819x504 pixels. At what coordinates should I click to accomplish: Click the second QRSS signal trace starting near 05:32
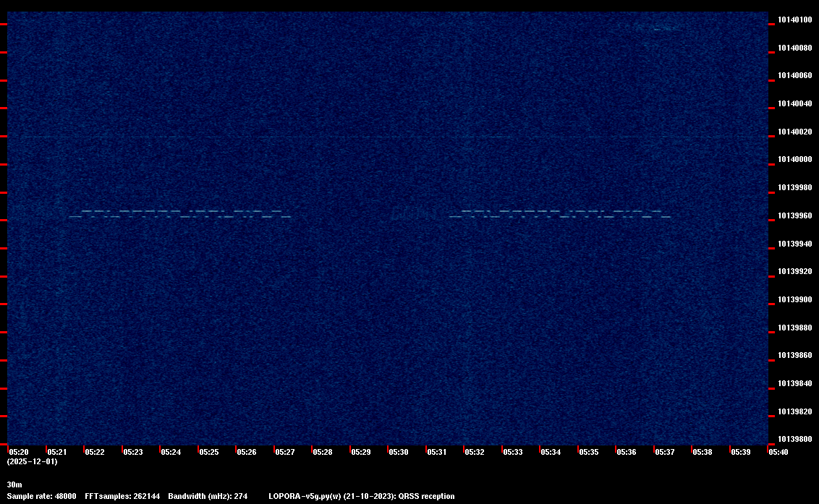point(560,214)
